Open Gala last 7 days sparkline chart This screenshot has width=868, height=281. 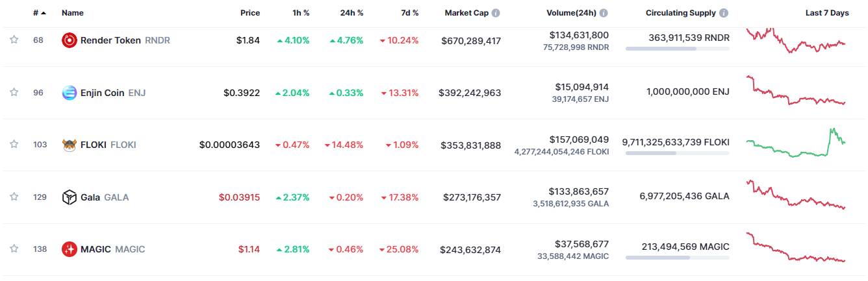point(797,195)
